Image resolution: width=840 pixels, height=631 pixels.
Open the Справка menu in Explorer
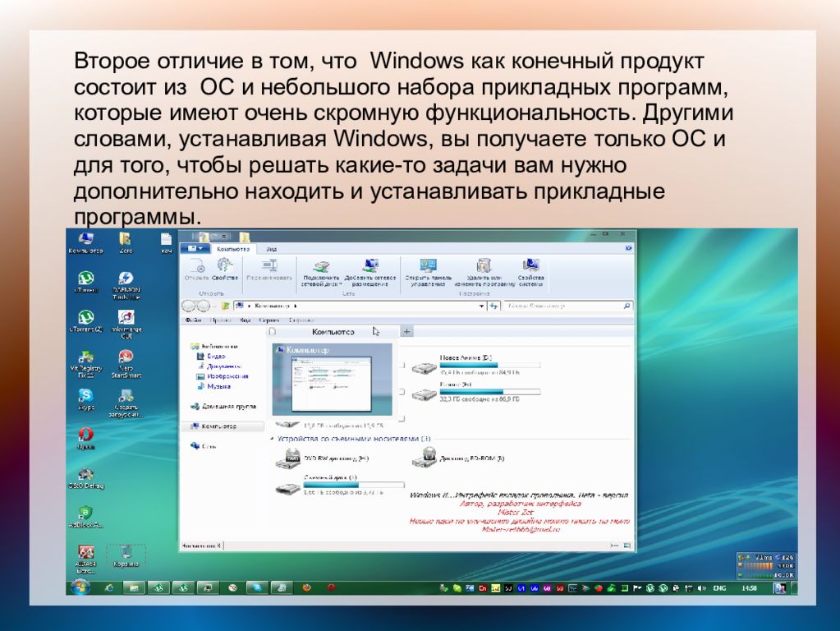tap(301, 320)
